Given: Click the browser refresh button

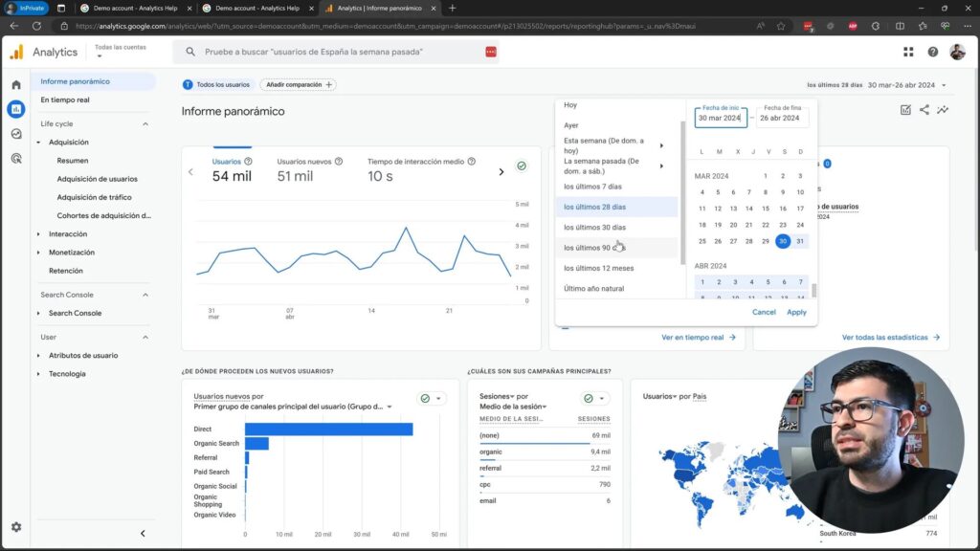Looking at the screenshot, I should (x=37, y=26).
